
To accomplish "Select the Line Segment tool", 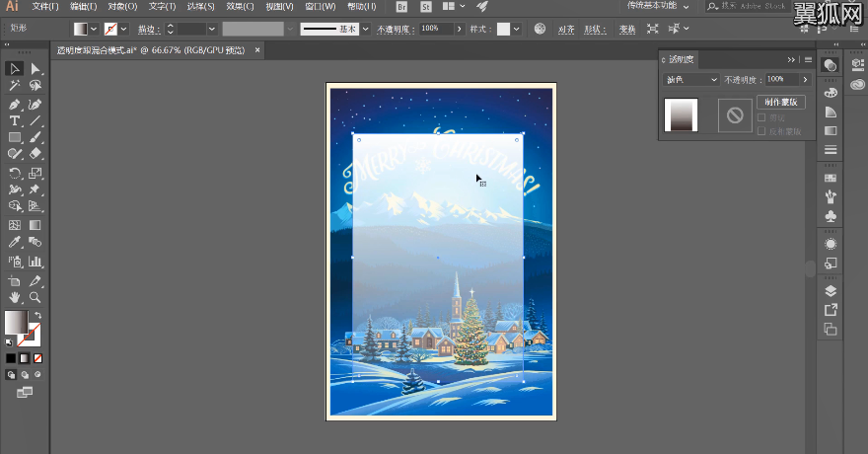I will tap(35, 120).
